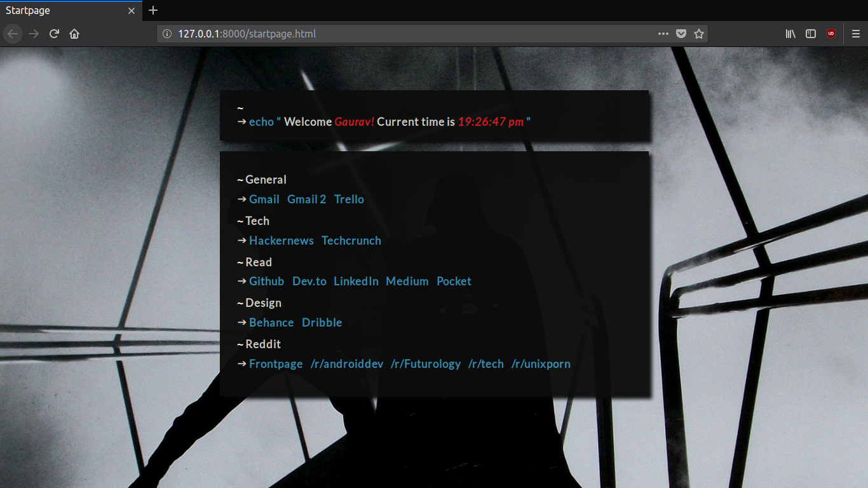Screen dimensions: 868x488
Task: Click the '~ General' heading
Action: click(262, 179)
